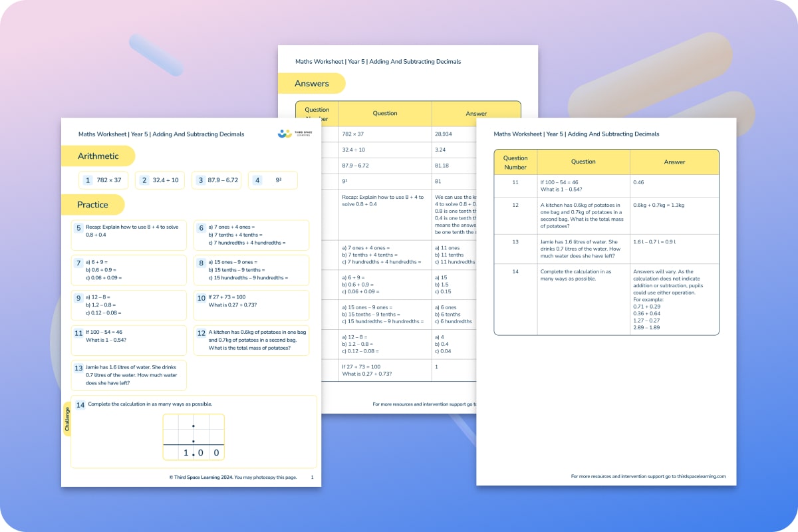The image size is (798, 532).
Task: Click 'Complete the calculation in as many ways' on worksheet
Action: [x=150, y=404]
